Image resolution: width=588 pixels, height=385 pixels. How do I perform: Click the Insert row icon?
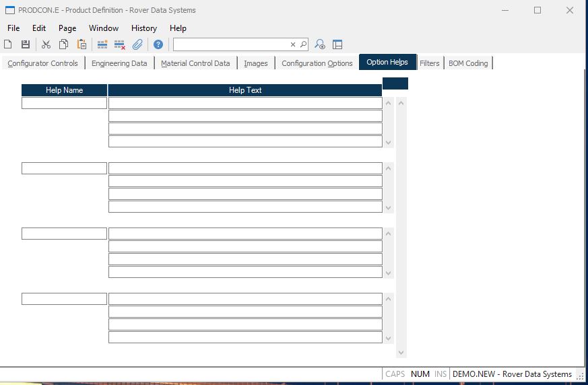tap(102, 44)
